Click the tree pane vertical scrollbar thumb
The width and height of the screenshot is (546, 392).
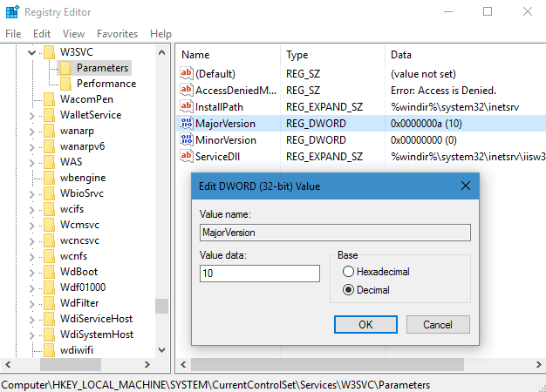click(161, 305)
